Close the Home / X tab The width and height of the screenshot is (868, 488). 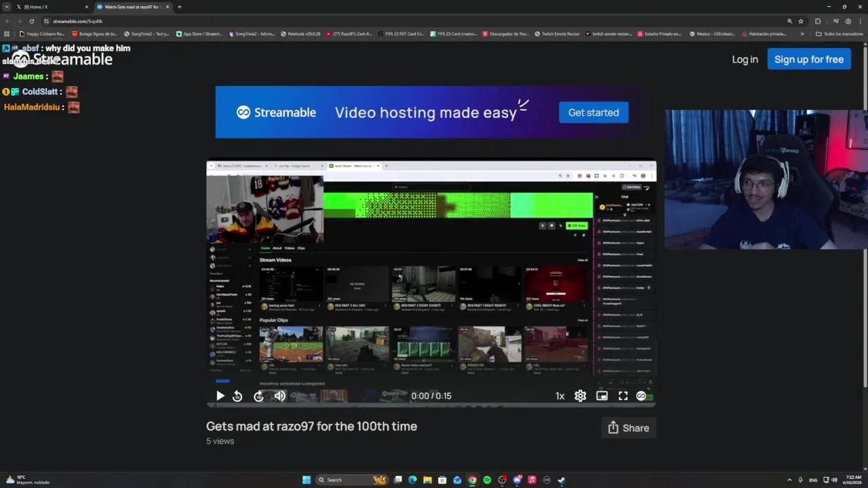point(87,7)
